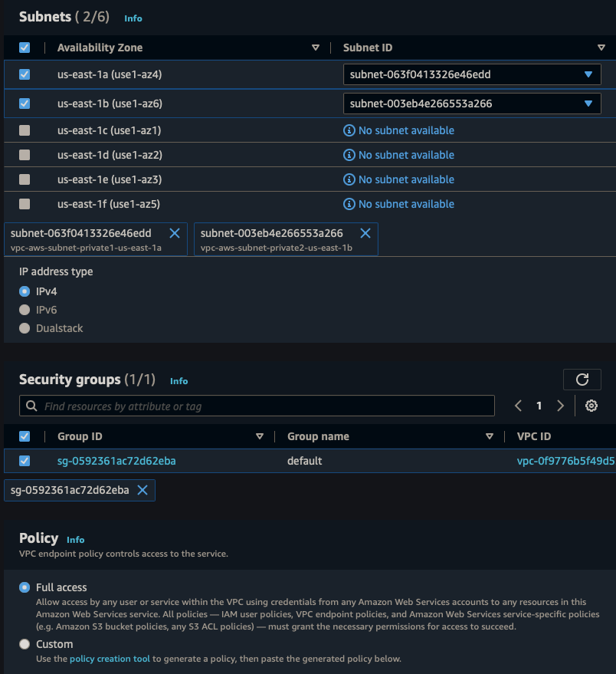Viewport: 616px width, 674px height.
Task: Remove the sg-0592361ac72d62eba selection tag
Action: tap(143, 490)
